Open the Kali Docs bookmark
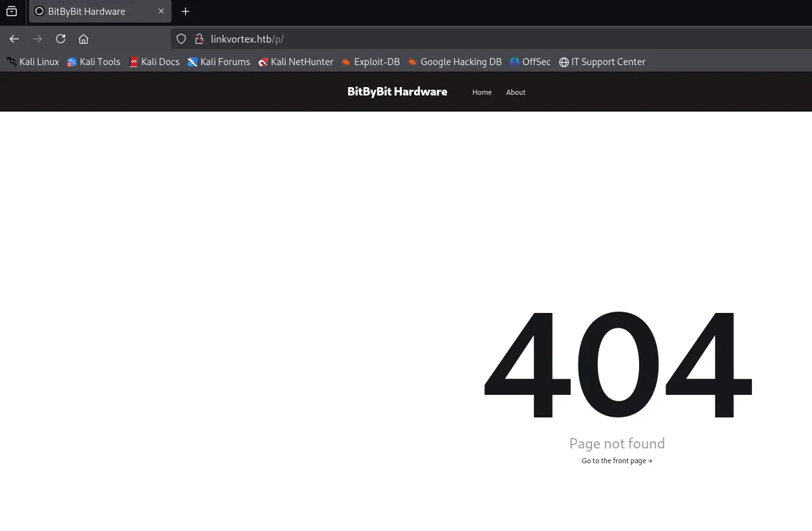 (154, 62)
